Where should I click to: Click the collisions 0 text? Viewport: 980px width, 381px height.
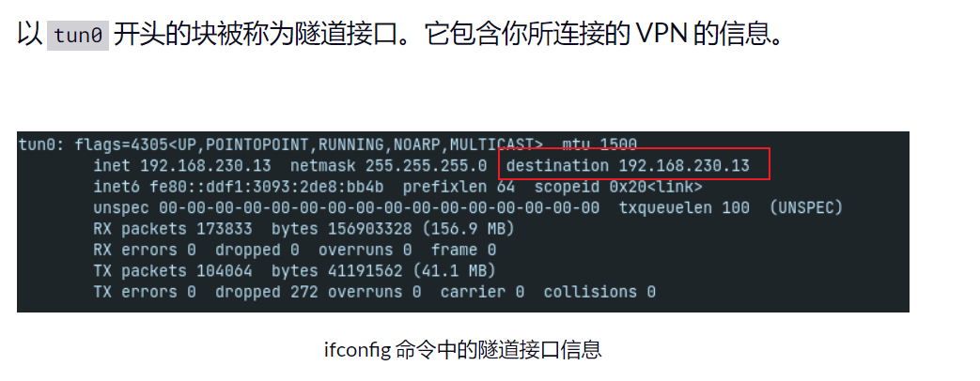click(599, 292)
